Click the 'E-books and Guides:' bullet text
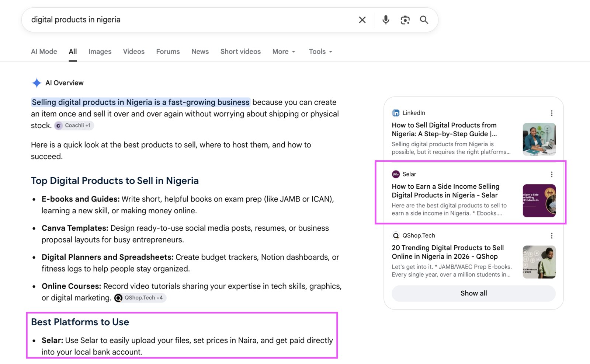This screenshot has width=590, height=364. click(80, 199)
